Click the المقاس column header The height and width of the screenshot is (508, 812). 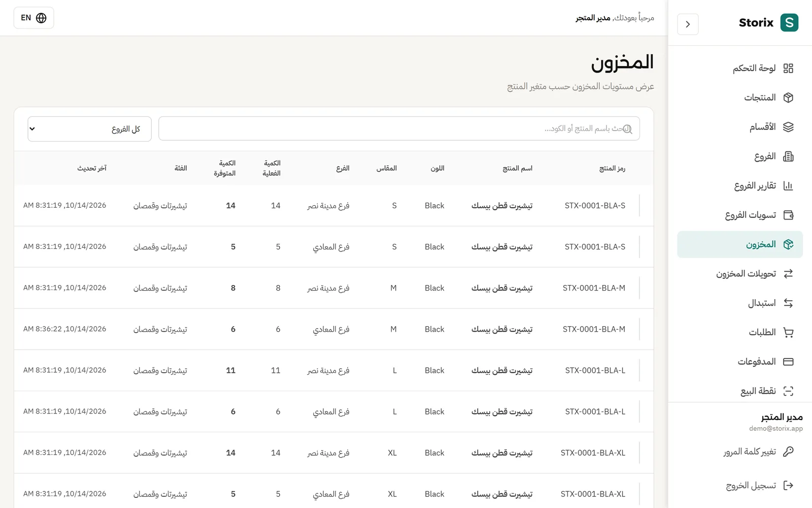coord(387,168)
